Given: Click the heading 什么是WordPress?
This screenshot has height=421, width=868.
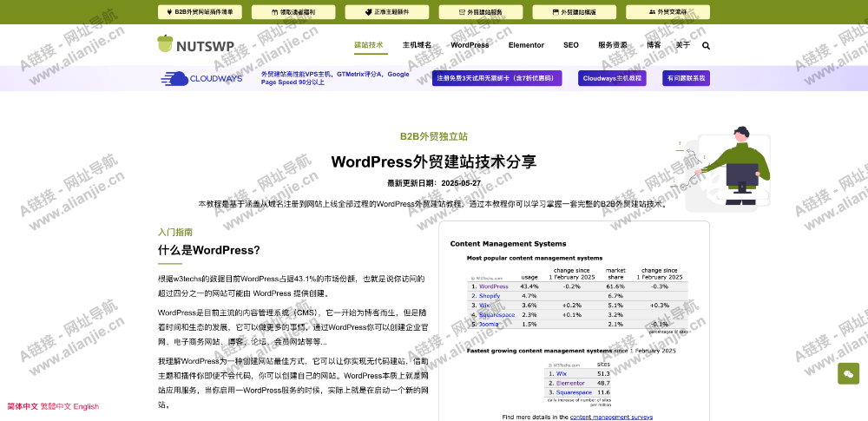Looking at the screenshot, I should pos(208,250).
